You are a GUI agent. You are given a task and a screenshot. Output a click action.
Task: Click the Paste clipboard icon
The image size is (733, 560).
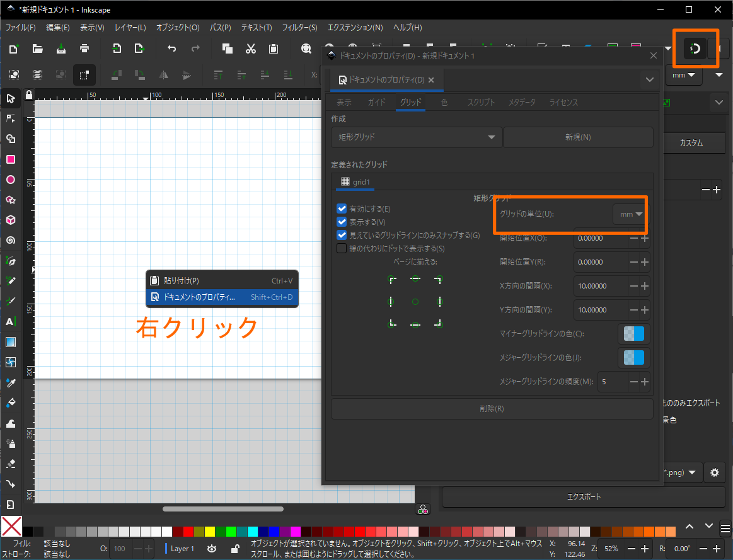[x=274, y=49]
